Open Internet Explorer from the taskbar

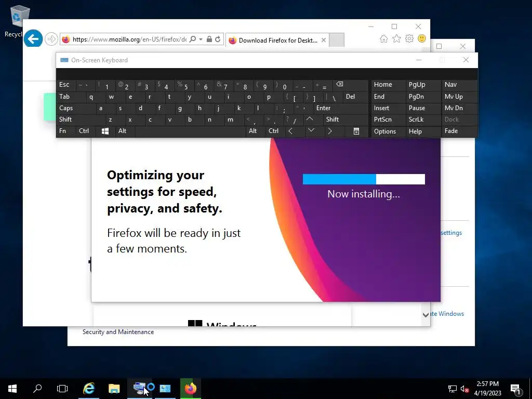coord(89,389)
